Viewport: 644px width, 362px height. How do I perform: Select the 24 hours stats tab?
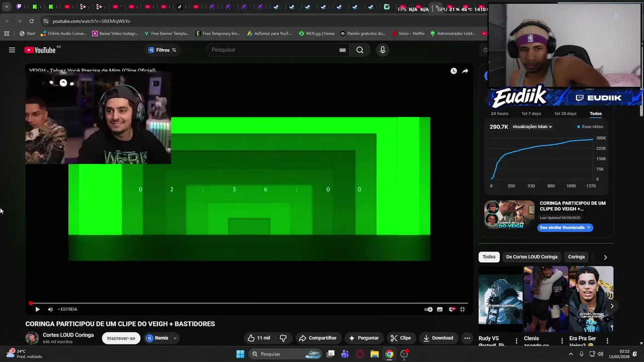click(x=500, y=114)
